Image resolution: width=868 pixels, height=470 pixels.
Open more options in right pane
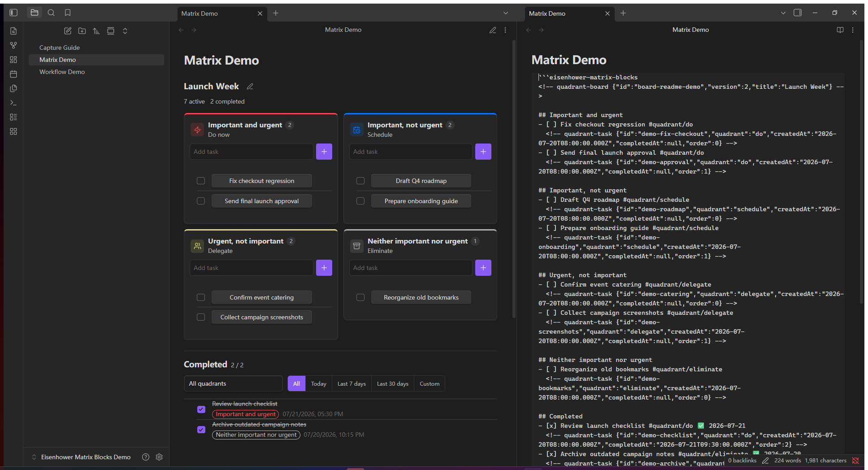coord(853,30)
